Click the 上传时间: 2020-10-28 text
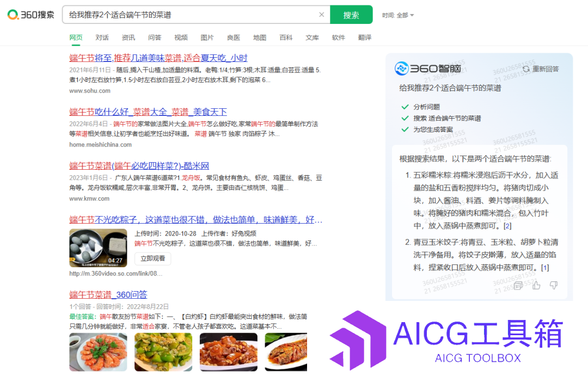 [x=166, y=233]
